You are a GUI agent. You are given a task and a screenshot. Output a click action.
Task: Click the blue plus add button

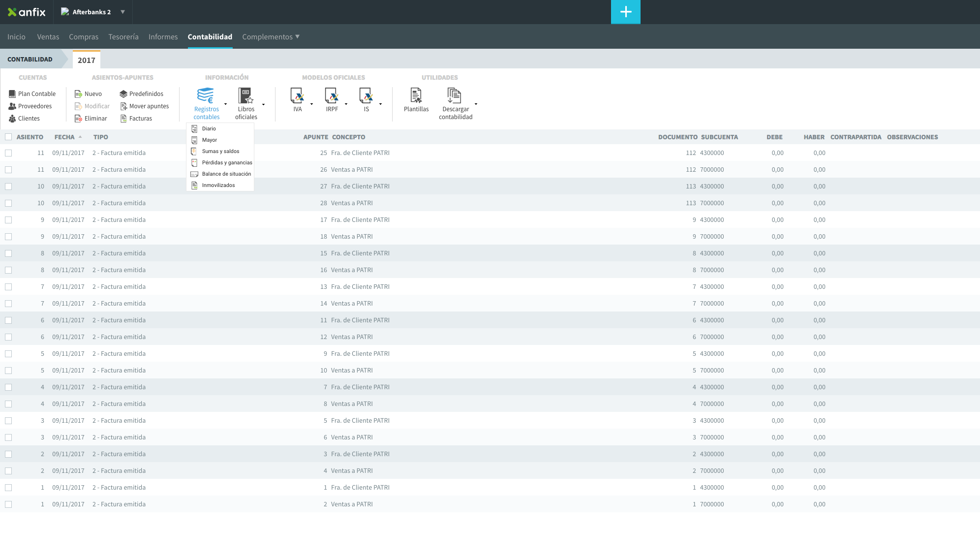626,12
